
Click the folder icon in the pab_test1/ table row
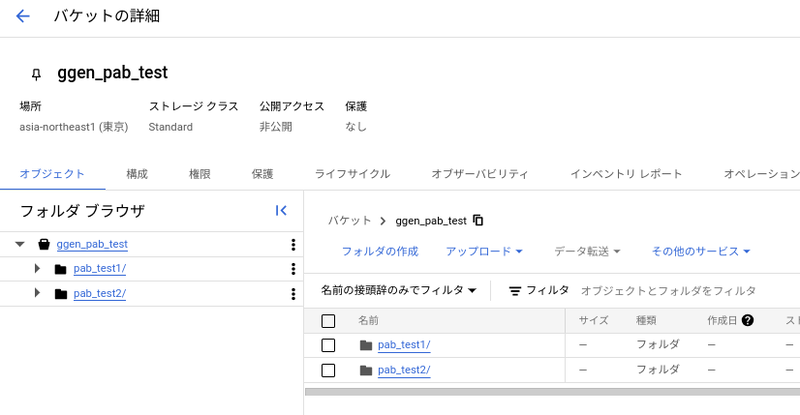click(366, 345)
